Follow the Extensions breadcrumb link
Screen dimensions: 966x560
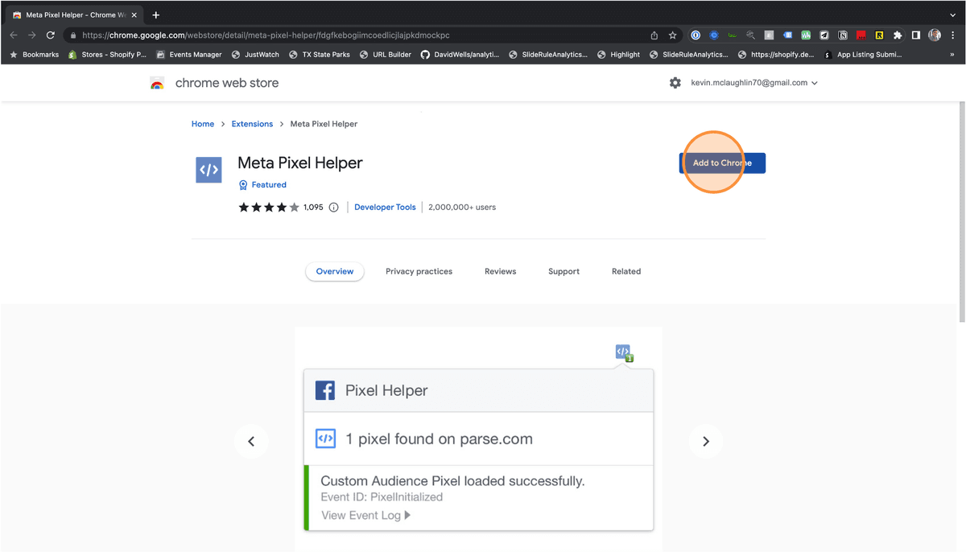click(x=252, y=124)
